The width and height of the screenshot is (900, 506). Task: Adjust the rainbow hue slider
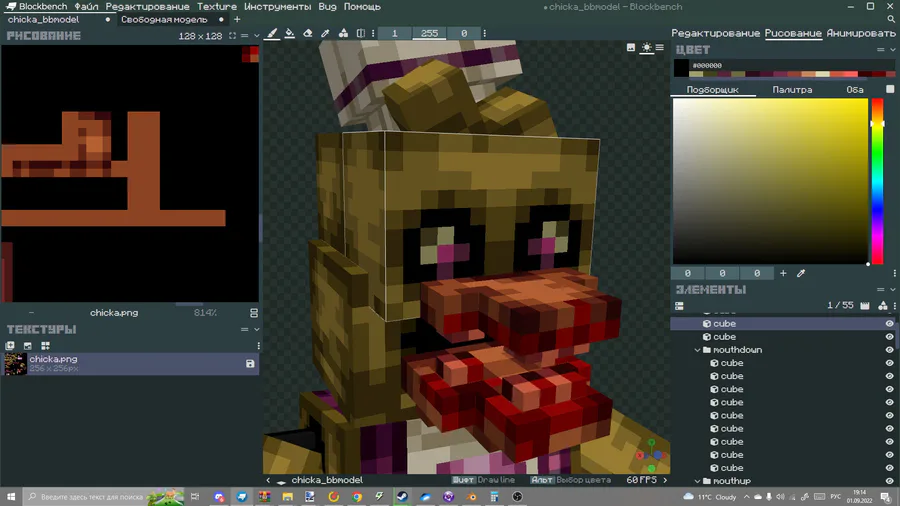(878, 181)
